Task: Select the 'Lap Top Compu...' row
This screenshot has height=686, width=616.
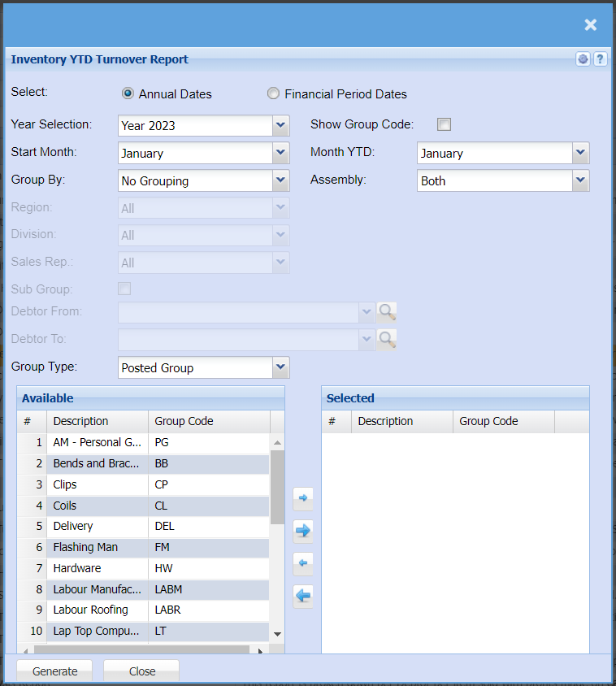Action: 143,631
